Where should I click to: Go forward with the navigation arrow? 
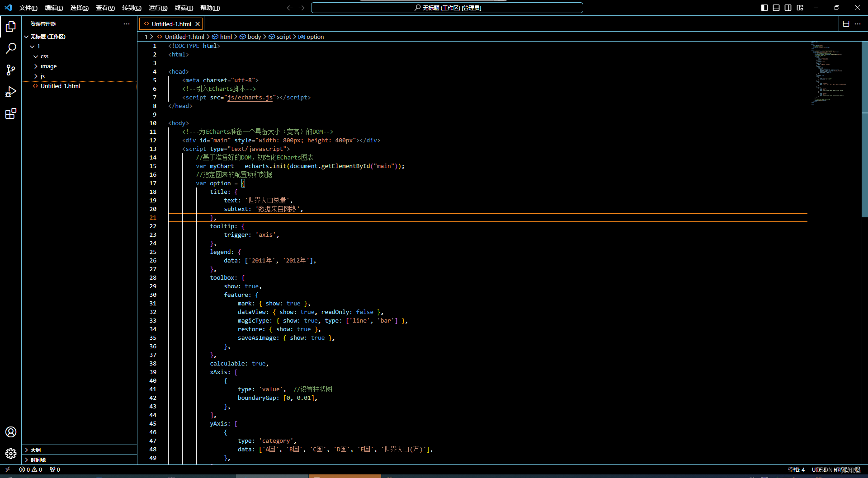302,8
